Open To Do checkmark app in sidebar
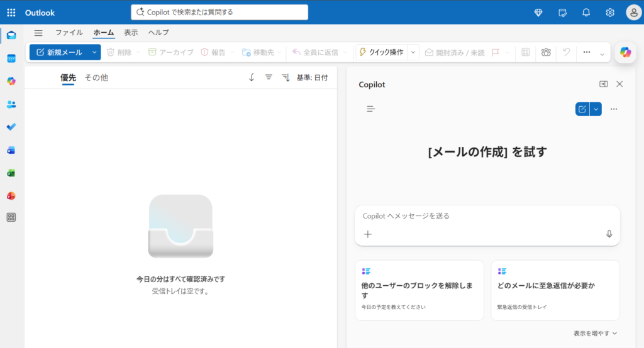The width and height of the screenshot is (644, 348). [x=11, y=127]
